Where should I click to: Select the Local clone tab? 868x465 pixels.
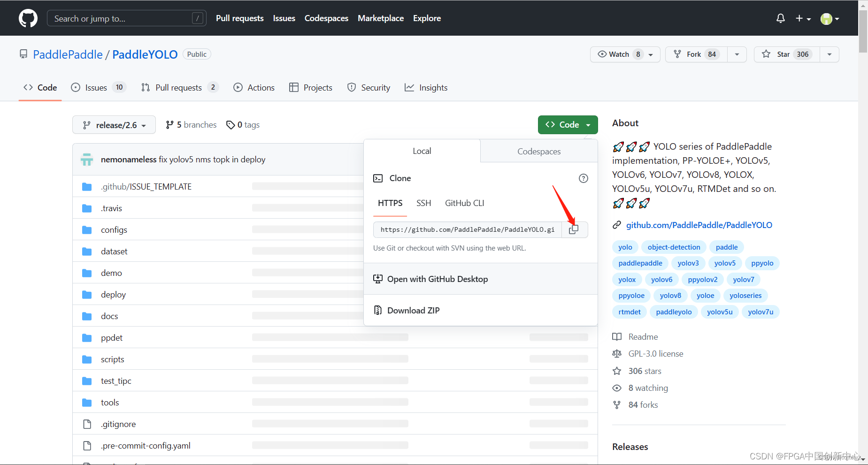click(x=422, y=151)
